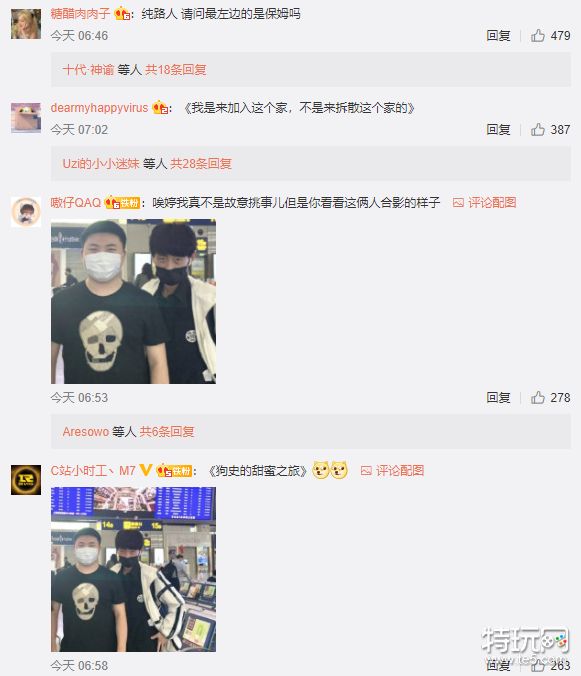
Task: Like dearmyhappyvirus's comment with 387 likes
Action: pos(537,129)
